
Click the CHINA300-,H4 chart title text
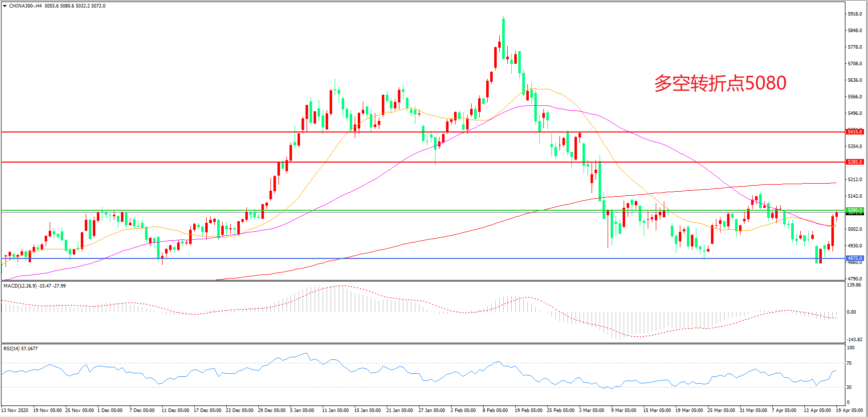[26, 6]
